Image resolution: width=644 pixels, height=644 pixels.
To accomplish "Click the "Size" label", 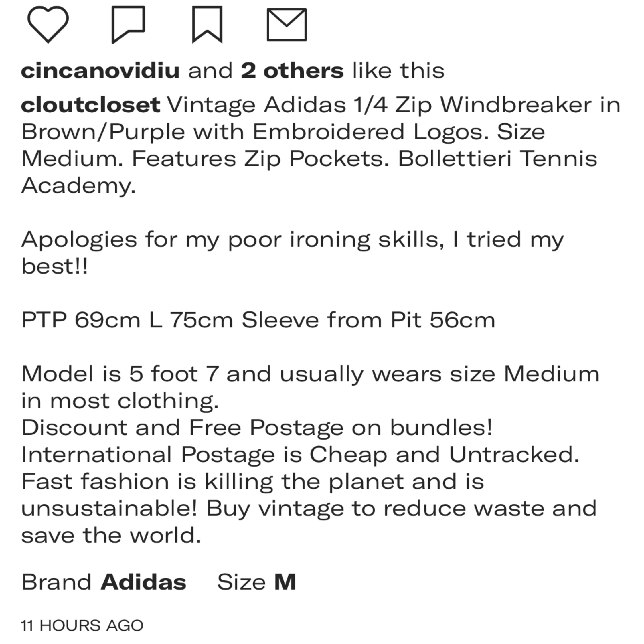I will point(241,582).
